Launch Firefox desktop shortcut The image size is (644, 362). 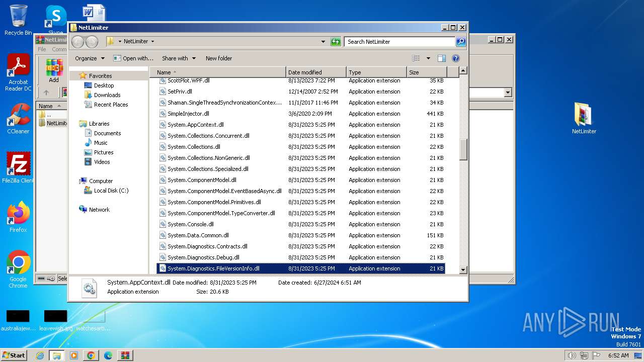point(18,217)
